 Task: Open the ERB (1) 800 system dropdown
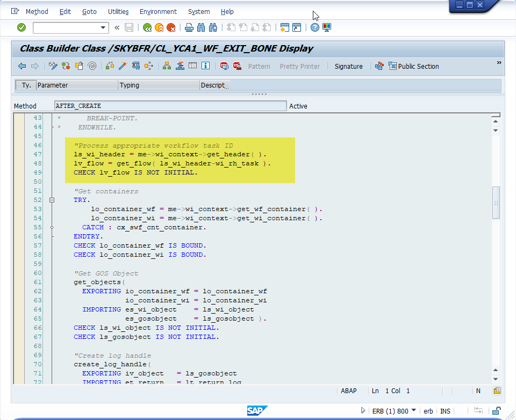(394, 411)
